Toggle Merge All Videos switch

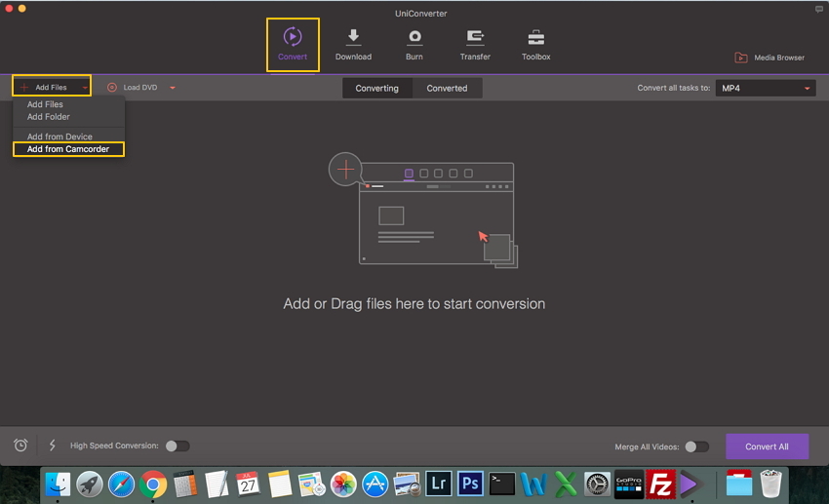(696, 446)
